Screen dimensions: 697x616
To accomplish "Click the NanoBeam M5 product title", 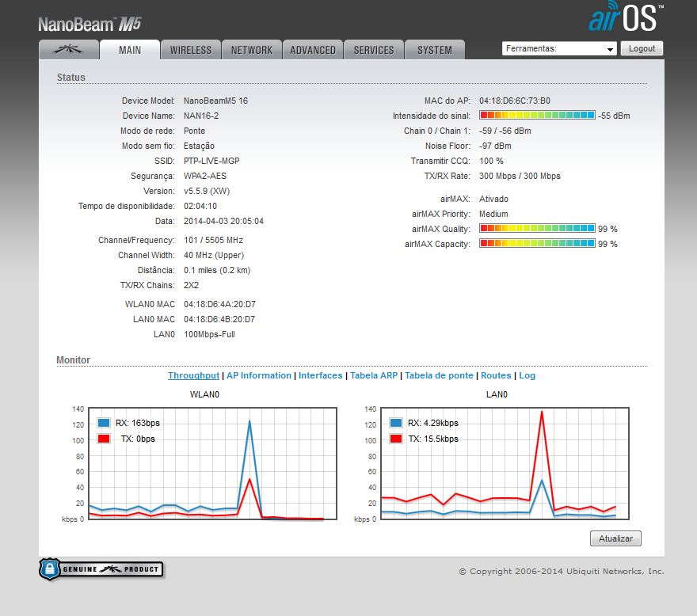I will tap(90, 24).
